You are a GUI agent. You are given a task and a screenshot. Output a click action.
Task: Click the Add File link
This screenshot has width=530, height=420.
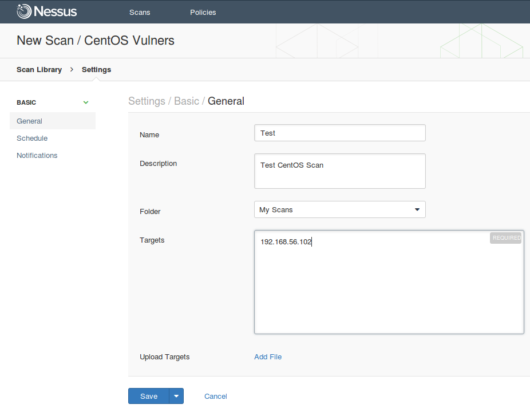click(x=268, y=357)
